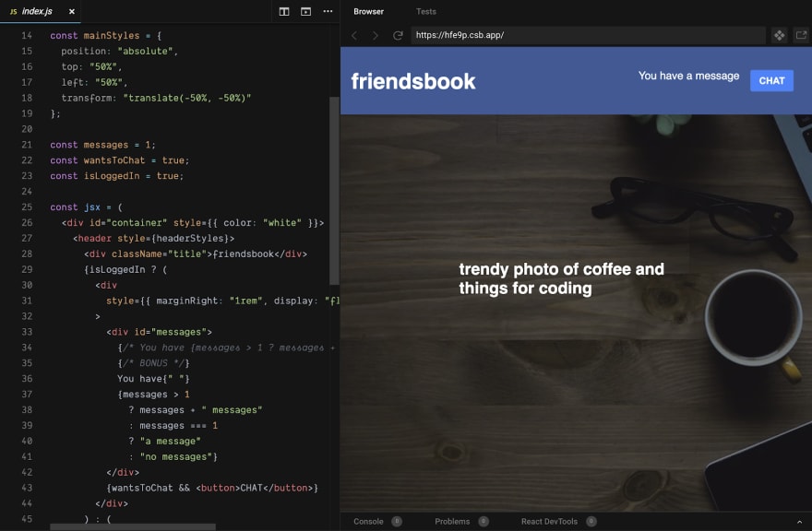The height and width of the screenshot is (531, 812).
Task: Click line number 21 in the gutter
Action: point(27,145)
